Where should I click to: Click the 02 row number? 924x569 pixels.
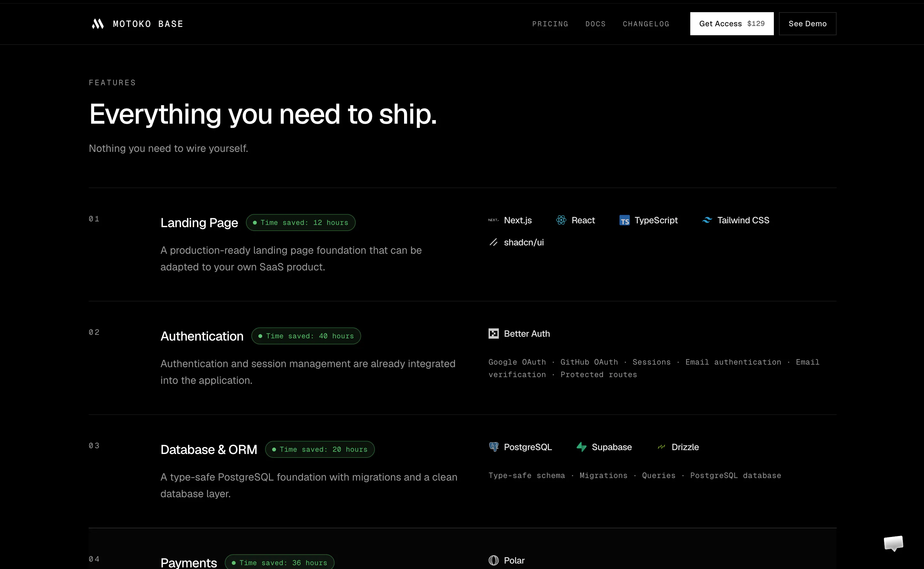point(94,332)
